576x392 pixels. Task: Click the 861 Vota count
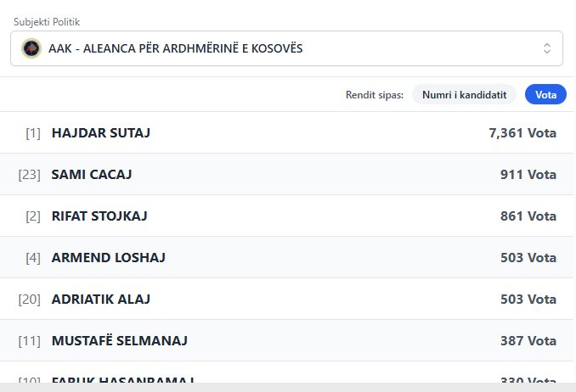pyautogui.click(x=528, y=216)
